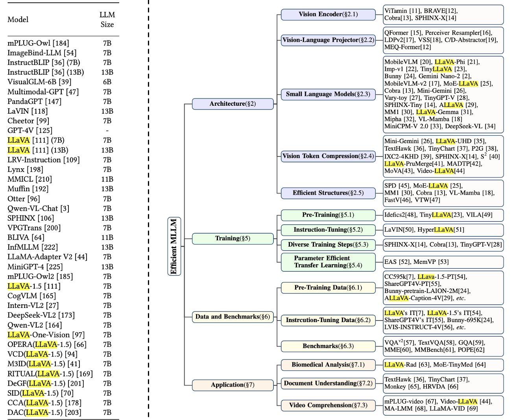Image resolution: width=513 pixels, height=420 pixels.
Task: Click "DeGF(LLaVA-1.5) [201]" entry
Action: [x=46, y=383]
